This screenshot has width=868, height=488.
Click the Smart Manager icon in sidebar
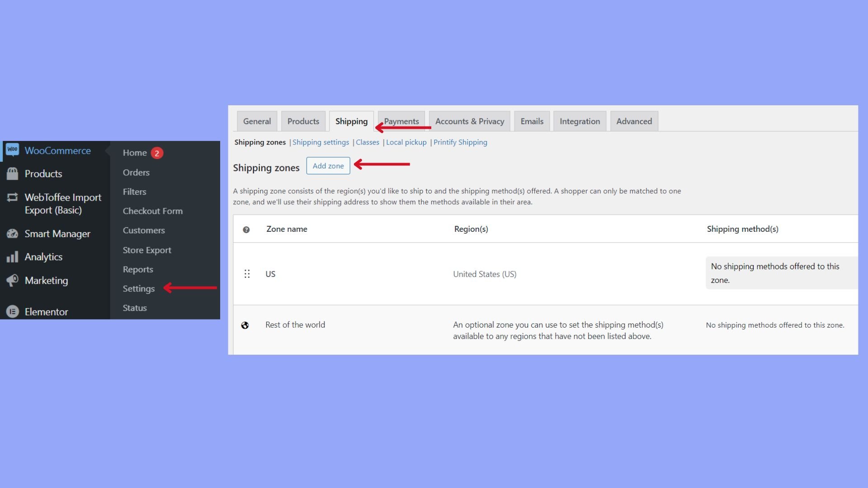pyautogui.click(x=12, y=234)
